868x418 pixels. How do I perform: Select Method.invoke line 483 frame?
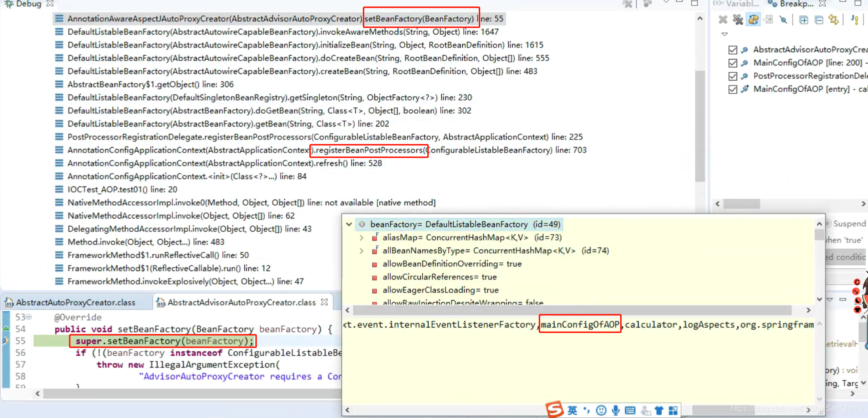click(x=146, y=242)
